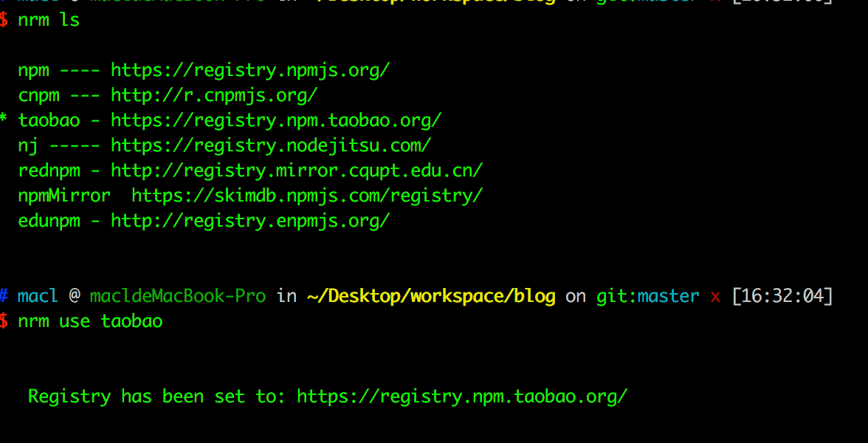
Task: Select the 'nrm ls' command text
Action: pyautogui.click(x=49, y=21)
